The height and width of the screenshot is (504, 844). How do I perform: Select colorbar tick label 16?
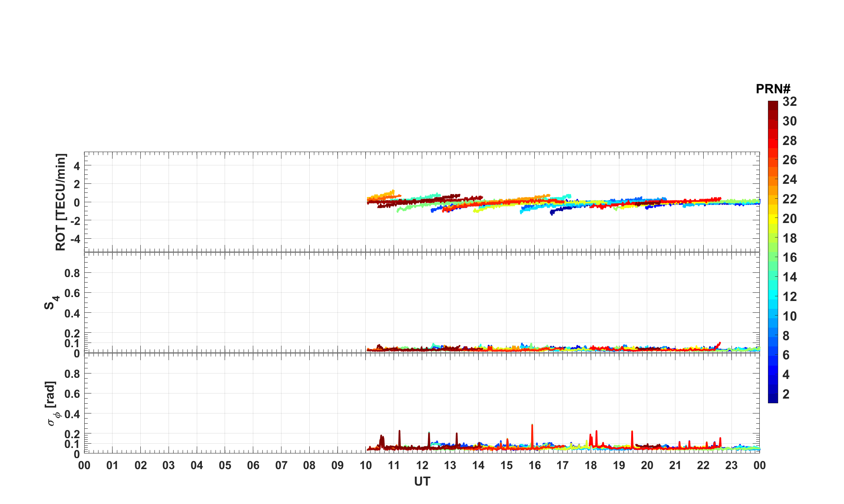click(790, 257)
